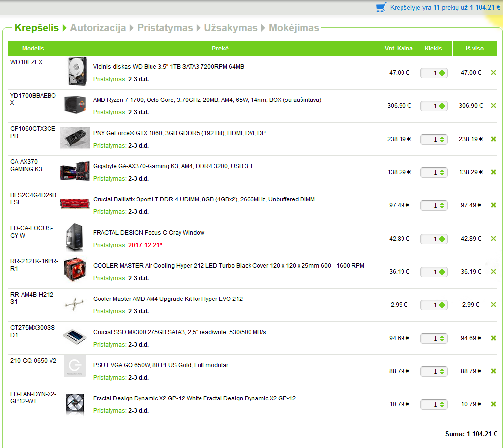Open Gigabyte motherboard thumbnail
Image resolution: width=503 pixels, height=448 pixels.
[75, 171]
